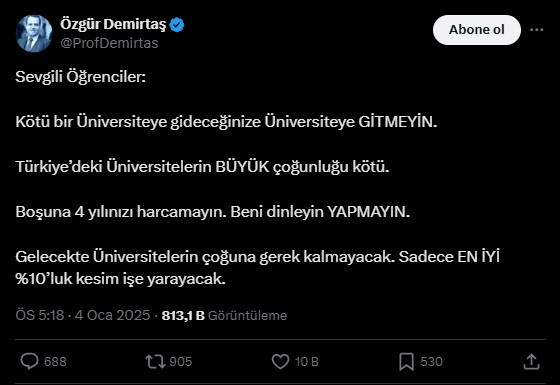Open the 813,1 B Görüntüleme view stats

coord(224,315)
